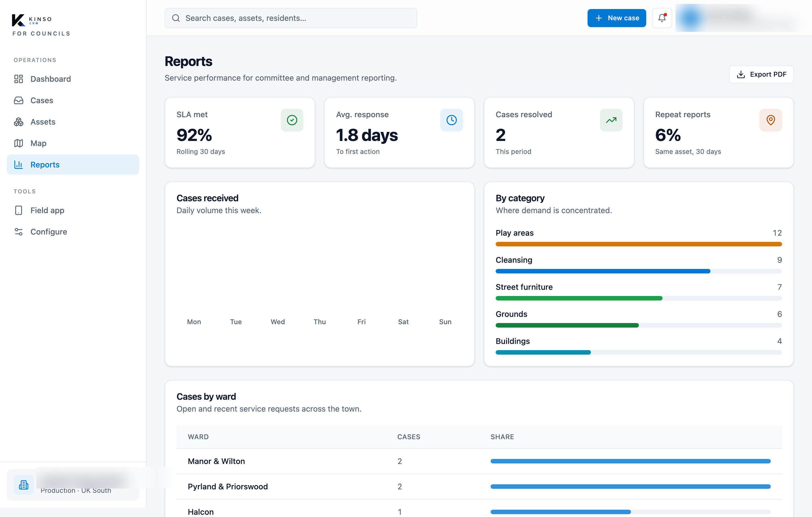Screen dimensions: 812x517
Task: Select Reports in the sidebar
Action: coord(73,165)
